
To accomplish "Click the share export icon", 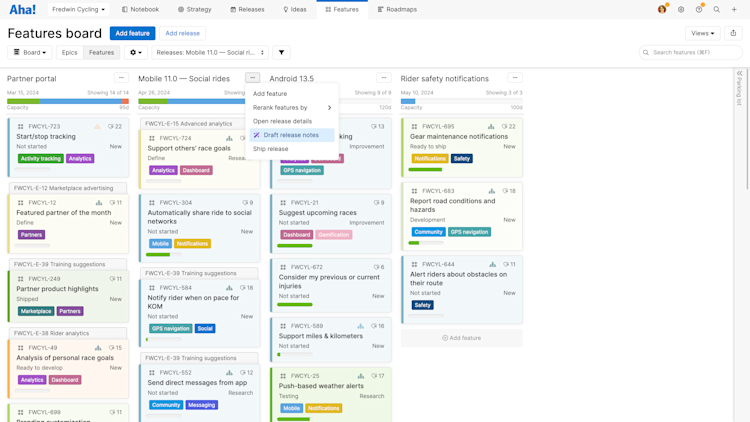I will (733, 33).
